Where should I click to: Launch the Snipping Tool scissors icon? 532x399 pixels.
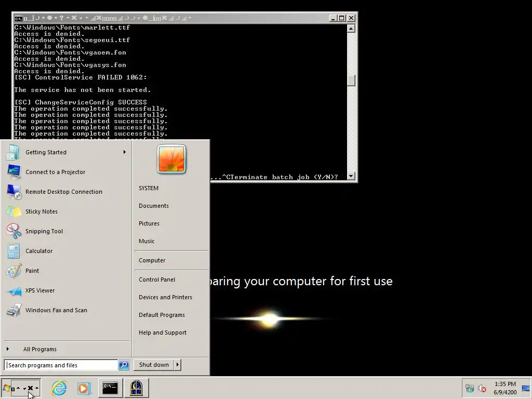click(14, 231)
